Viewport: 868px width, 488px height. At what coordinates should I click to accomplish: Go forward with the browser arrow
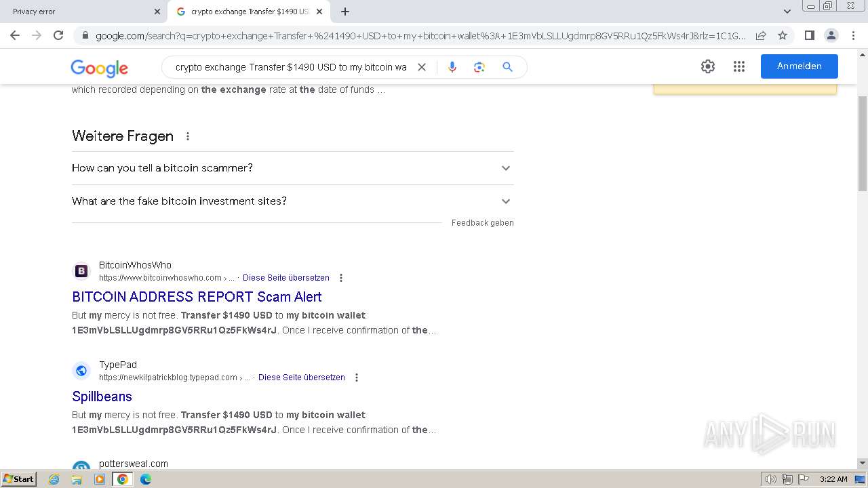[37, 35]
